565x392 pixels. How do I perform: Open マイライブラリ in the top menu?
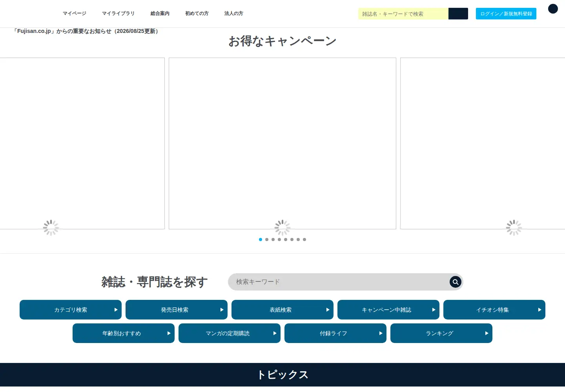point(118,13)
